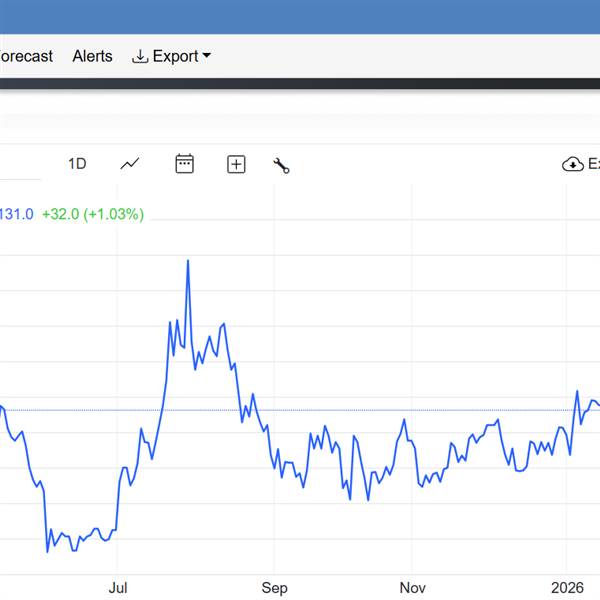Click the 2026 axis label

pyautogui.click(x=567, y=588)
